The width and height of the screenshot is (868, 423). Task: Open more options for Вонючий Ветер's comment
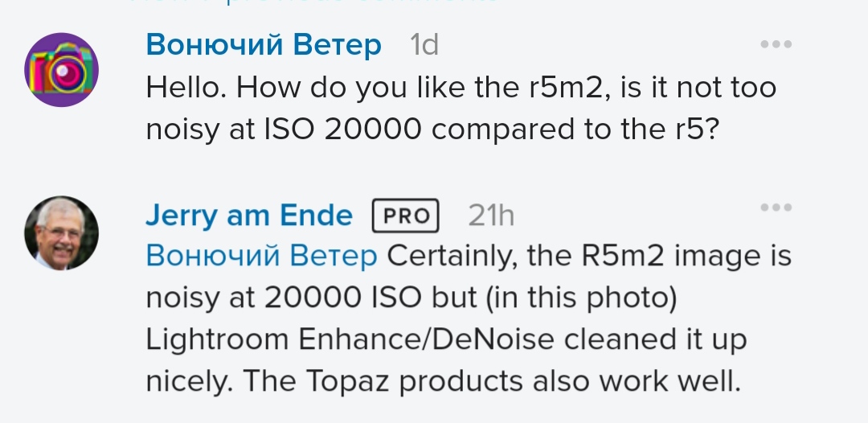(776, 44)
